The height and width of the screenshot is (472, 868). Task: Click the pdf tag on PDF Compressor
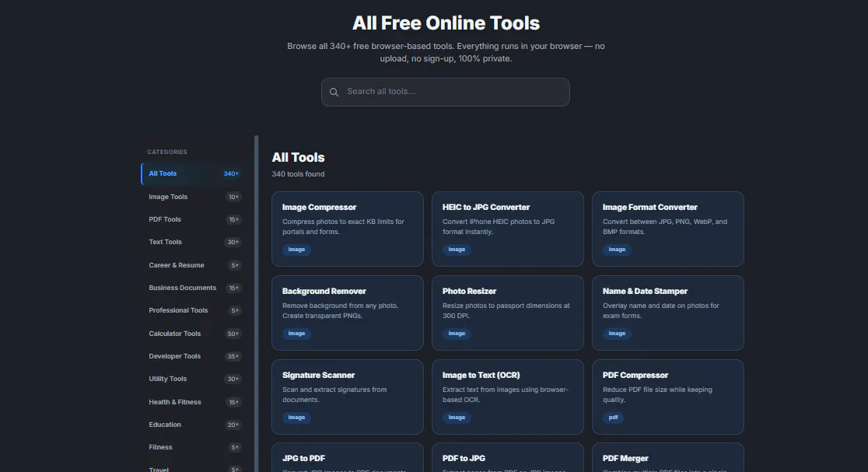(x=614, y=418)
